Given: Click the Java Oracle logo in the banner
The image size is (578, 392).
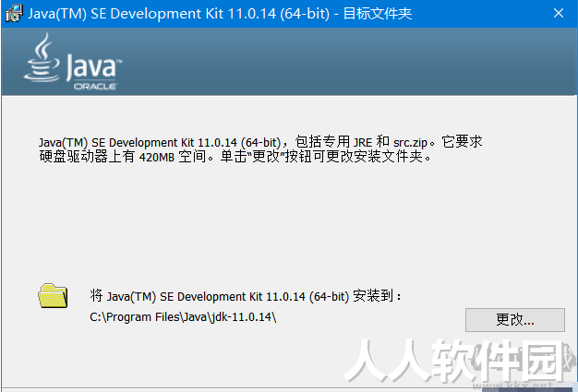Looking at the screenshot, I should click(x=73, y=62).
